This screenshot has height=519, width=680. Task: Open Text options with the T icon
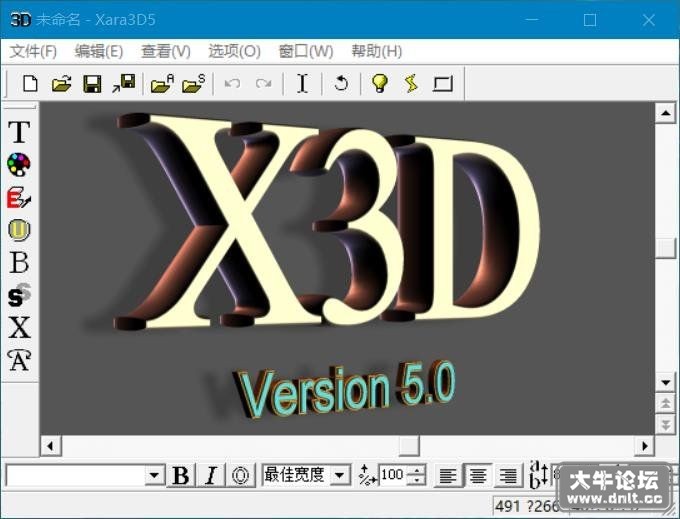(x=19, y=132)
